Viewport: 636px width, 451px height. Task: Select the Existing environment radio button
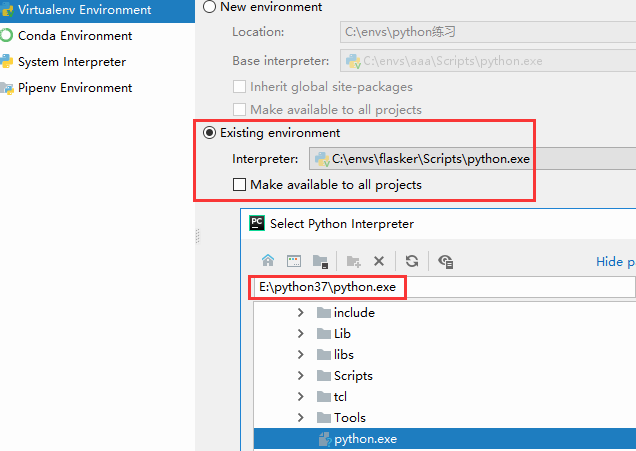point(209,133)
